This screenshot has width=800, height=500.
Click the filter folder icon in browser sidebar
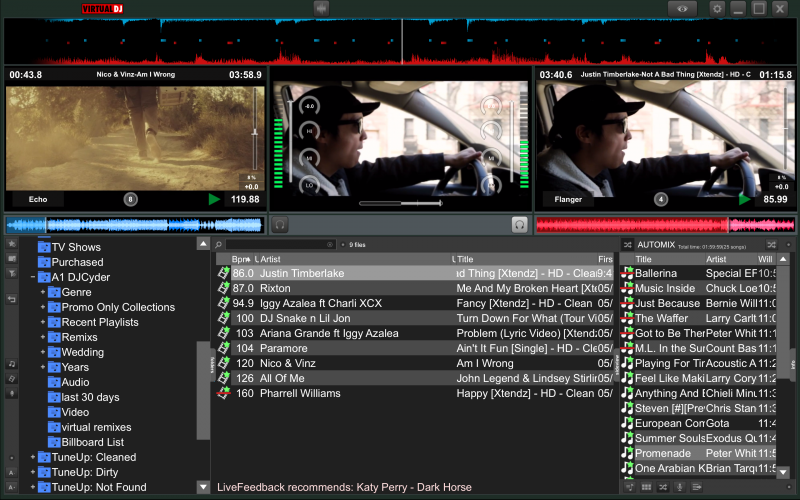pos(12,274)
